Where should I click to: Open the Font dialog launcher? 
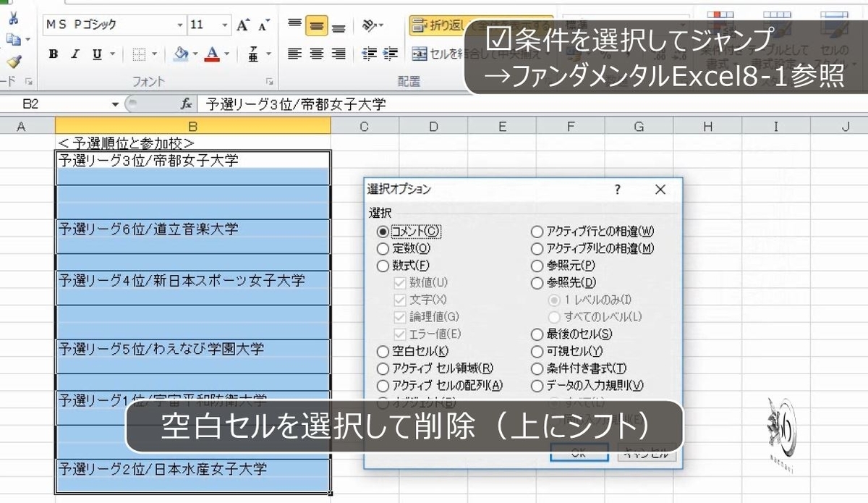[270, 82]
